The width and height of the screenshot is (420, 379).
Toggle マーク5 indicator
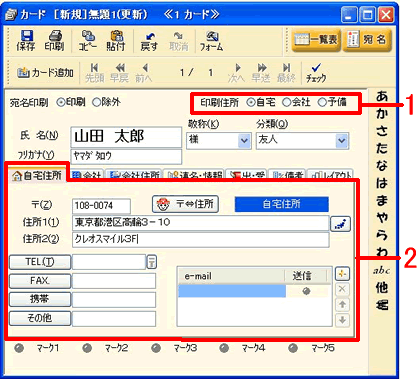(293, 348)
